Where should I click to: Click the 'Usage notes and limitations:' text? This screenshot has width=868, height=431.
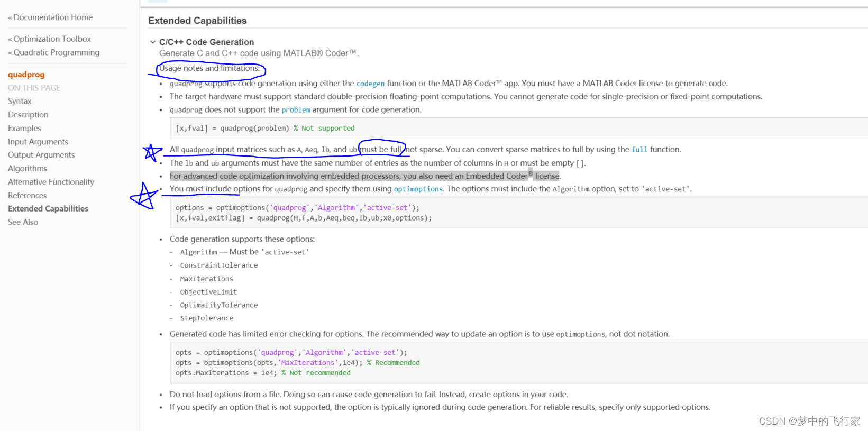tap(209, 68)
